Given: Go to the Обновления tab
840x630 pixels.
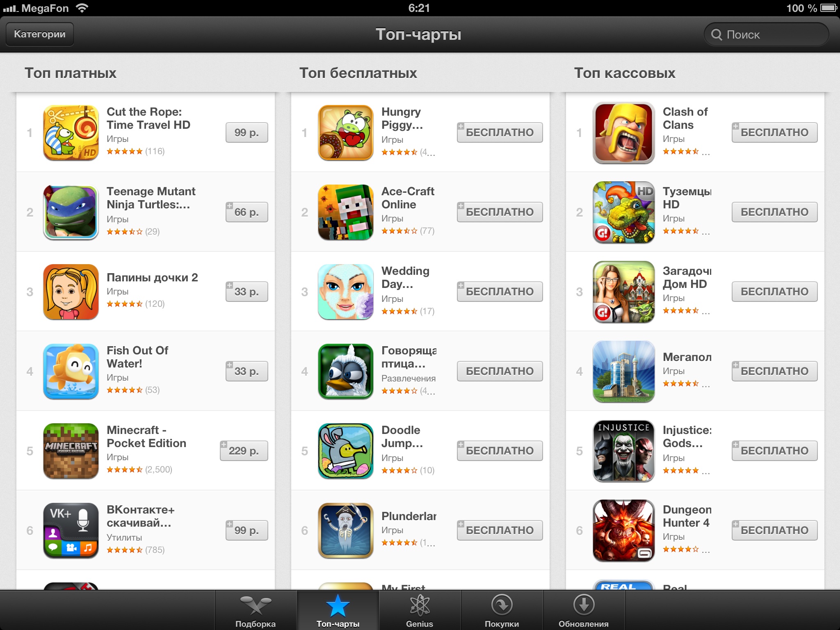Looking at the screenshot, I should 584,610.
